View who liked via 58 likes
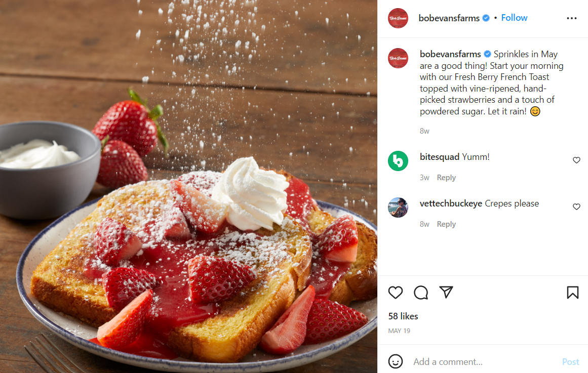This screenshot has height=373, width=588. (403, 316)
